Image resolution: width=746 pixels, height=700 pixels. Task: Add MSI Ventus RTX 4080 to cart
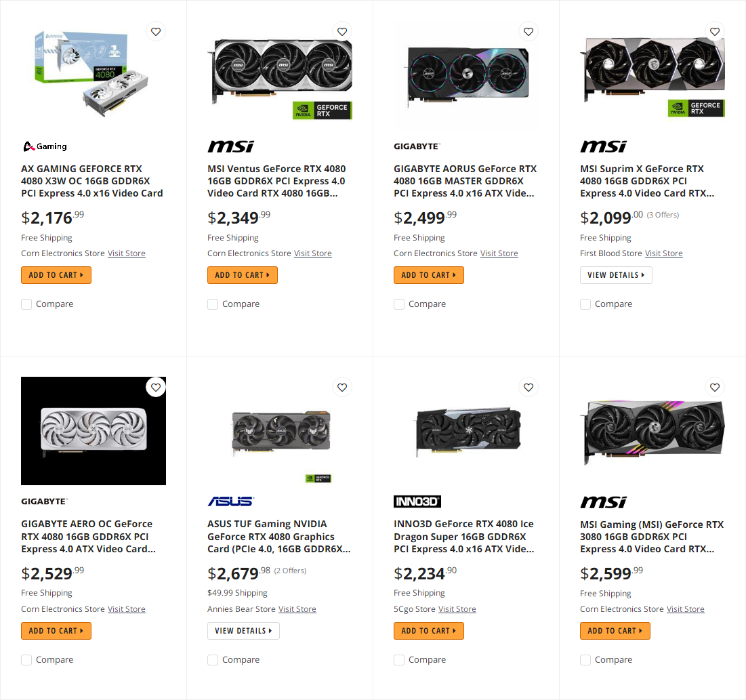(242, 275)
